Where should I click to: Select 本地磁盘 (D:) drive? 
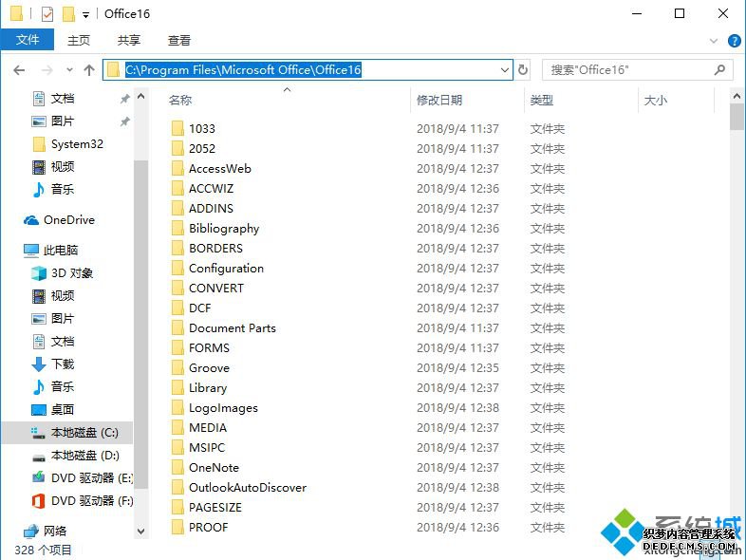point(84,456)
